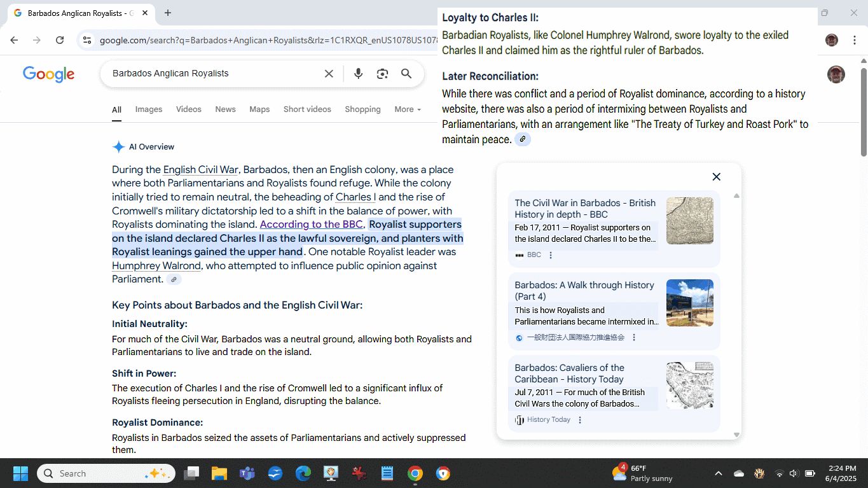Expand the More search filters dropdown
The width and height of the screenshot is (868, 488).
[x=407, y=109]
